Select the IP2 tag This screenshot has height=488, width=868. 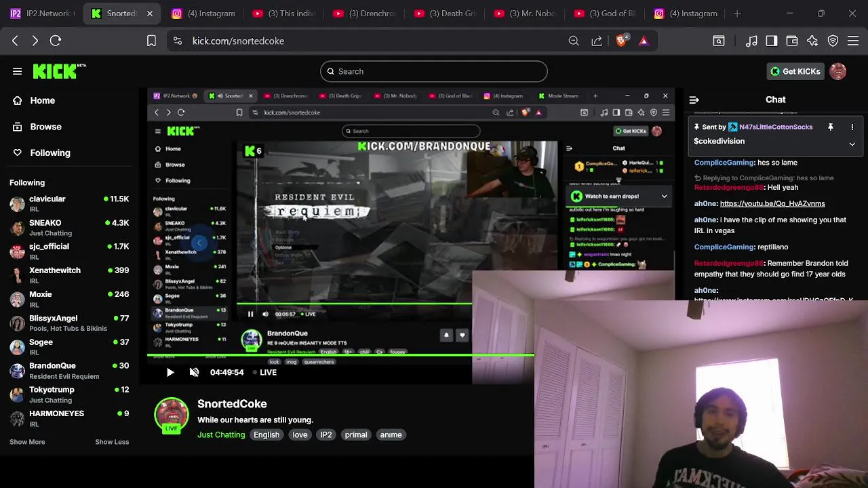pos(326,434)
